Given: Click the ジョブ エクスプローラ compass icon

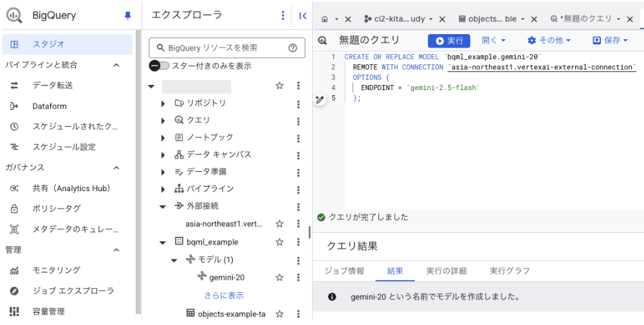Looking at the screenshot, I should coord(14,291).
